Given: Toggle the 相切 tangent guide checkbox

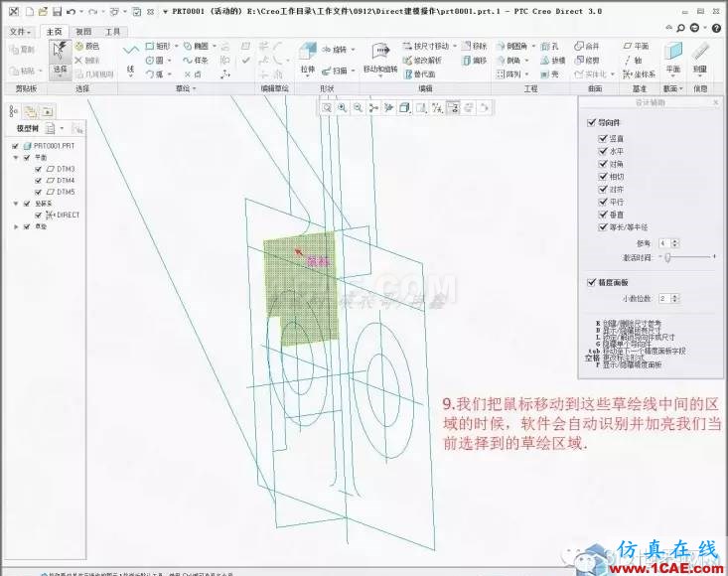Looking at the screenshot, I should 603,177.
